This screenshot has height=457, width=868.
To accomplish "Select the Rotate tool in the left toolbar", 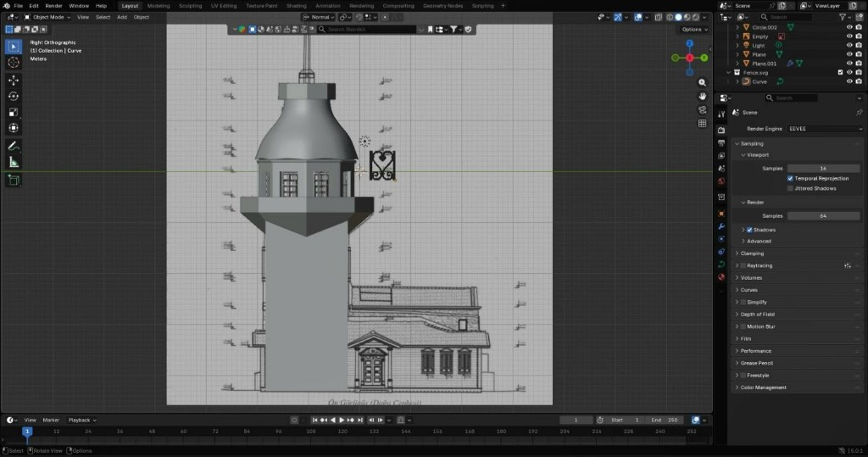I will click(14, 97).
